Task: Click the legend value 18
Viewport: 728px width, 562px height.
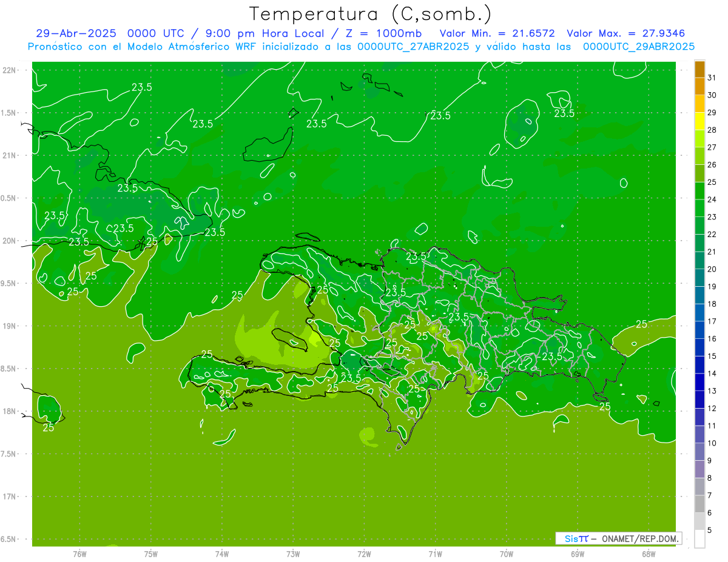Action: tap(712, 304)
